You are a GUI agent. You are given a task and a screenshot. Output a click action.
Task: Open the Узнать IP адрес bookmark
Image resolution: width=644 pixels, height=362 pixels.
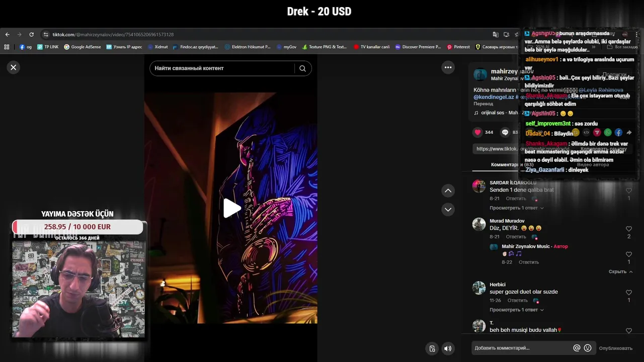[124, 47]
